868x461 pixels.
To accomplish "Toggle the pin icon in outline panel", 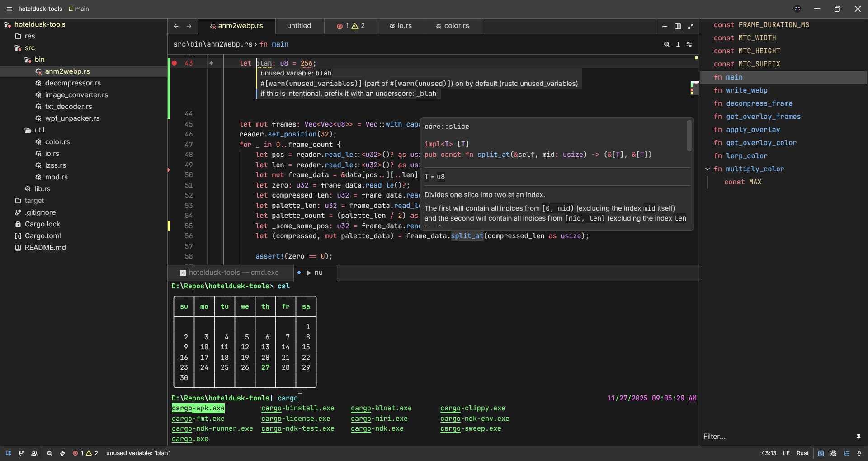I will (x=859, y=437).
